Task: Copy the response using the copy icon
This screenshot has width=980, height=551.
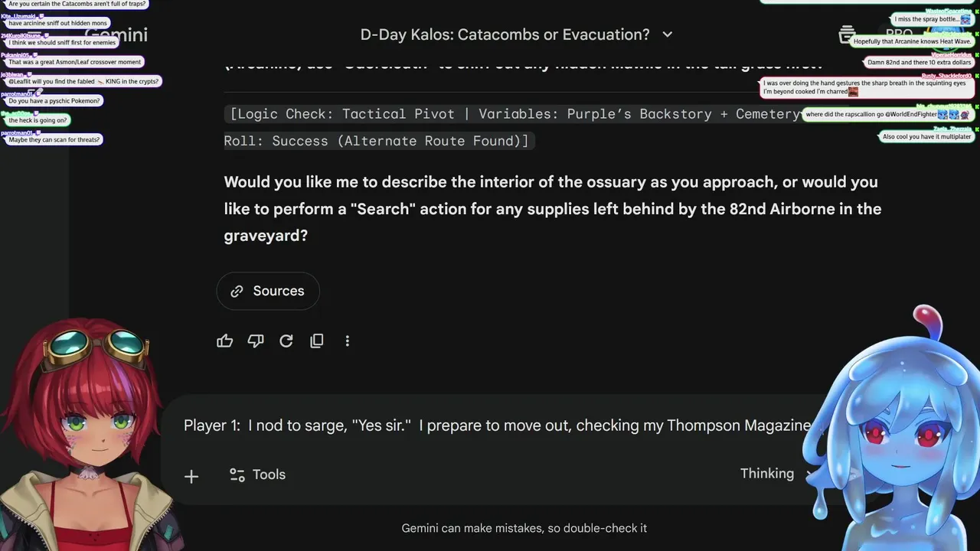Action: pos(317,341)
